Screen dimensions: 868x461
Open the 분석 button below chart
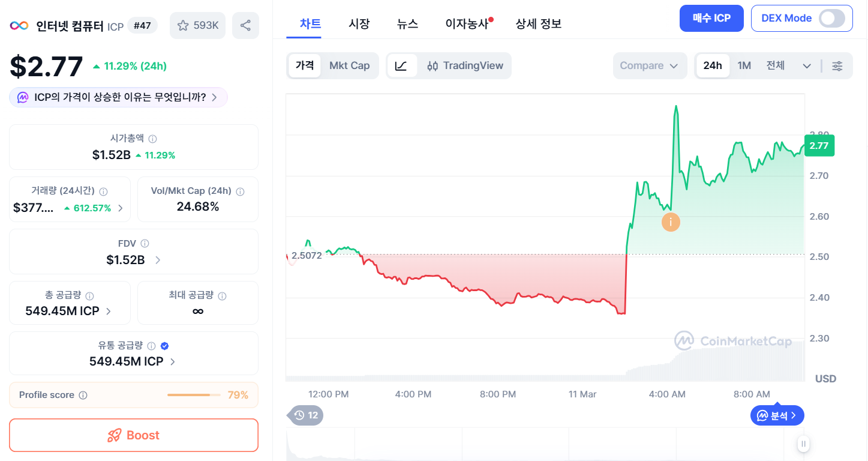coord(777,415)
